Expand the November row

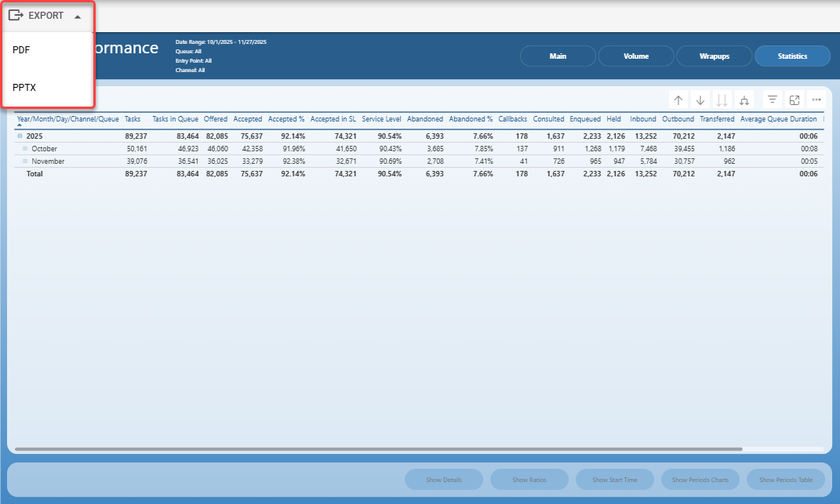click(25, 161)
